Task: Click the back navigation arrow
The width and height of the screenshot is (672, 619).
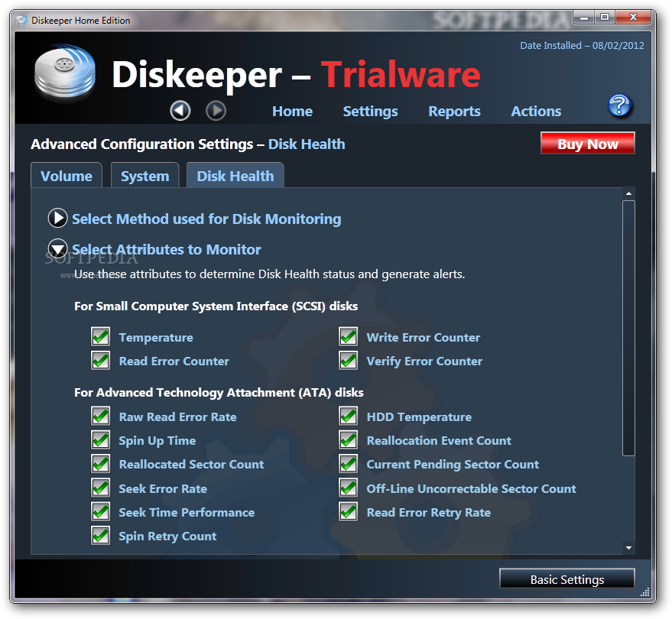Action: click(180, 111)
